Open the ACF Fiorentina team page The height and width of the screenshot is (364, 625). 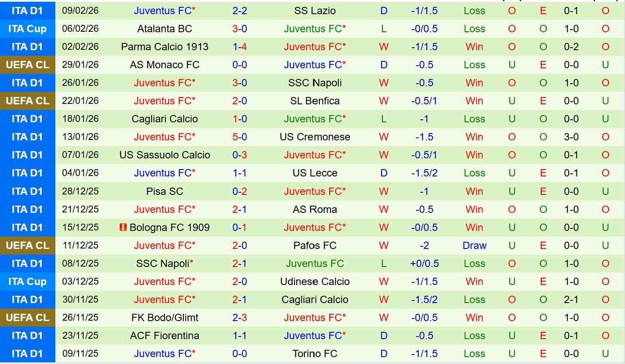164,336
